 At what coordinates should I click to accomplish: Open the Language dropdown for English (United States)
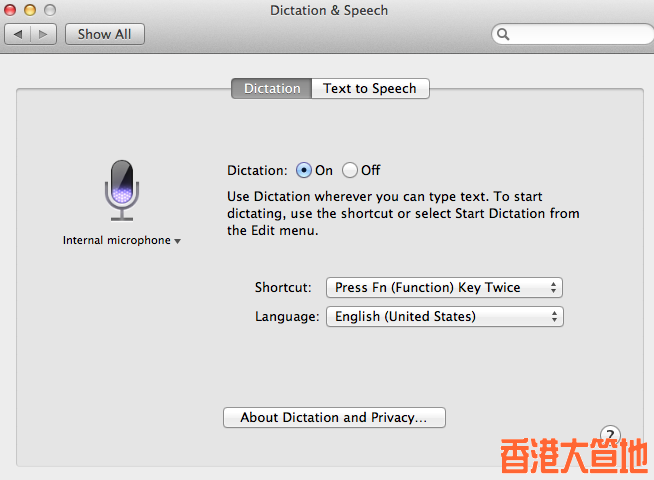[x=445, y=317]
